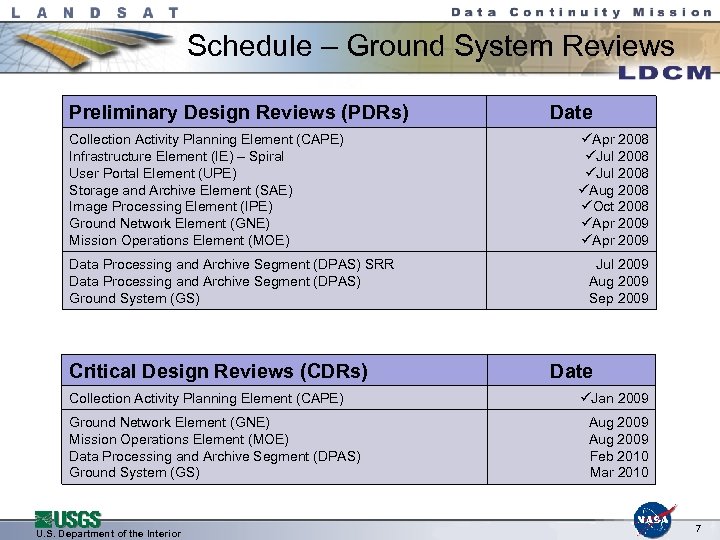Select 'Image Processing Element (IPE)' row

(x=171, y=207)
